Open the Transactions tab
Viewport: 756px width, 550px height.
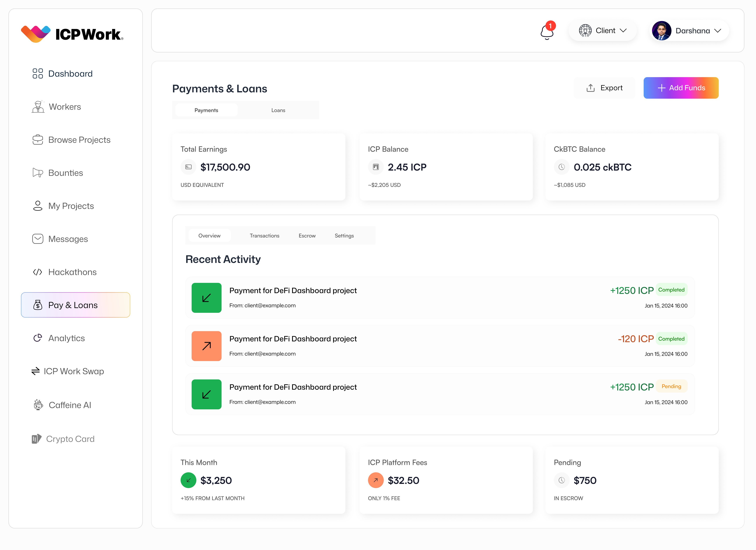[x=264, y=235]
